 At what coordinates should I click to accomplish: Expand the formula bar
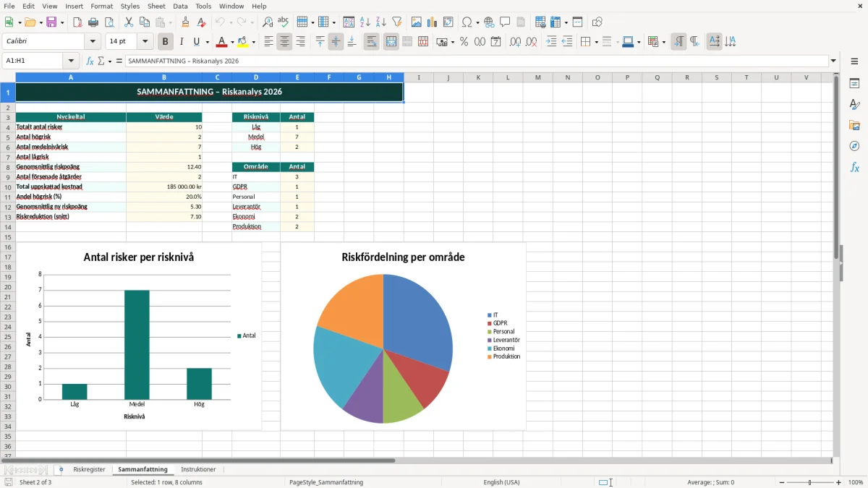[833, 61]
